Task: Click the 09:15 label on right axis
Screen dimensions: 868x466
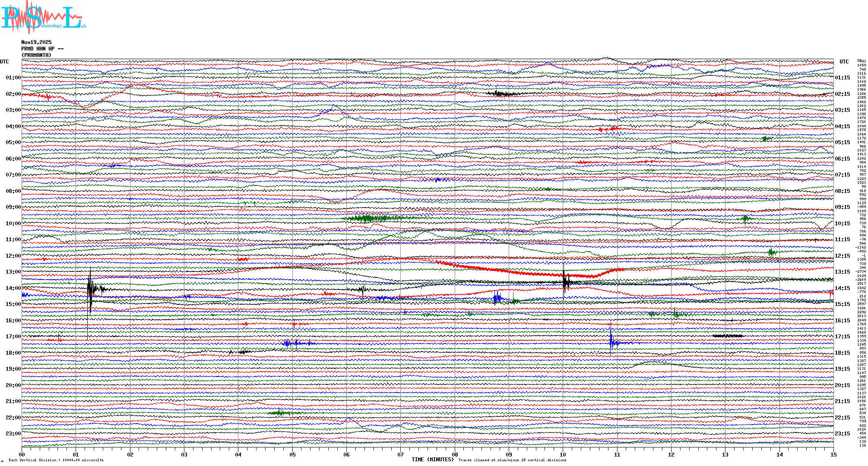Action: 842,207
